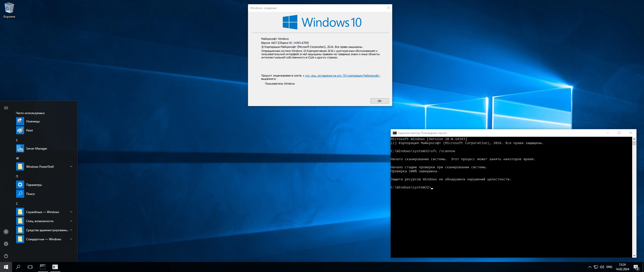644x272 pixels.
Task: Open the Microsoft license terms link
Action: [x=342, y=76]
